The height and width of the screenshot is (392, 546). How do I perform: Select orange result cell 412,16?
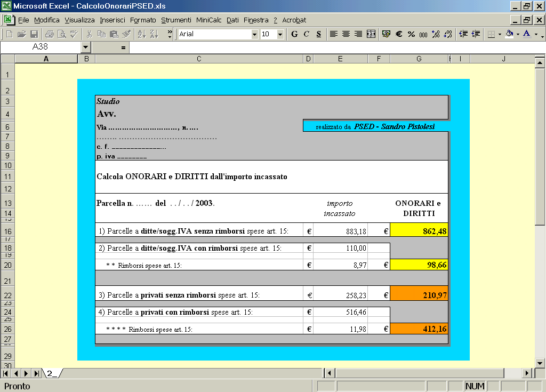[x=419, y=329]
